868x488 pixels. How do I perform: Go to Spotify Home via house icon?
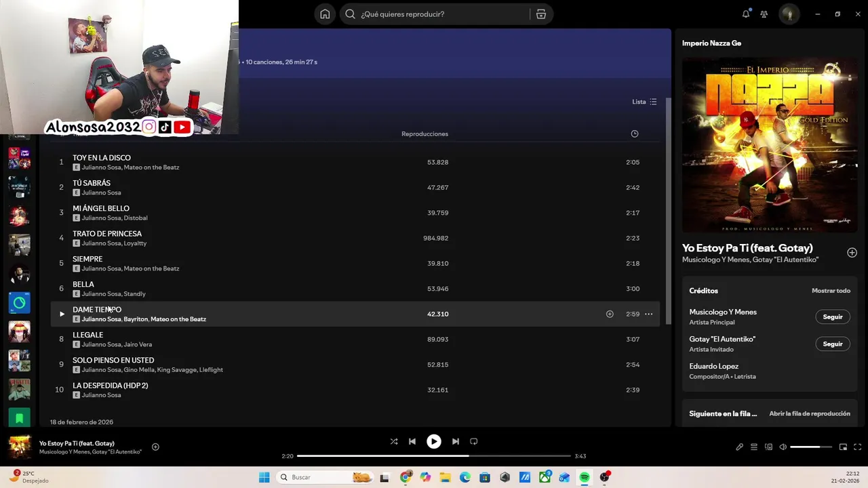pos(325,14)
